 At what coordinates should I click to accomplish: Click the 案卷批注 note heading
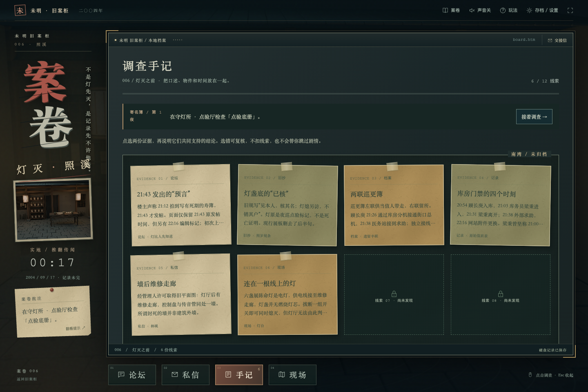(x=31, y=299)
